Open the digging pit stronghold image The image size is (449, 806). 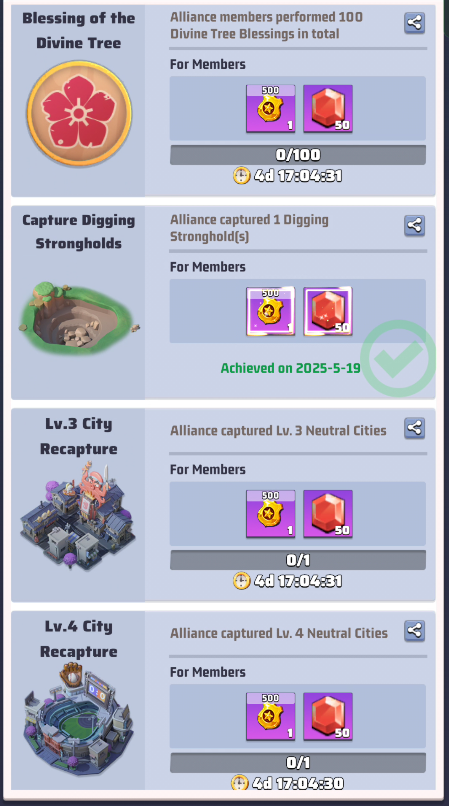tap(79, 317)
